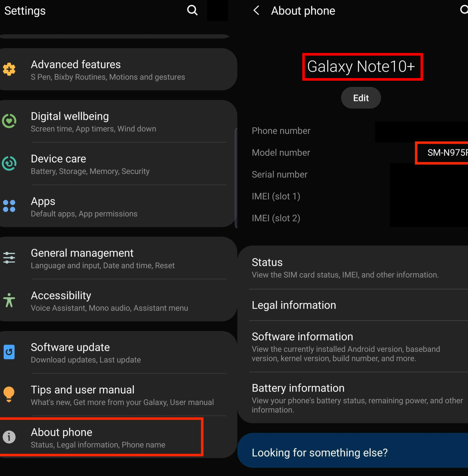
Task: Tap the orange lightbulb Tips icon
Action: click(9, 394)
